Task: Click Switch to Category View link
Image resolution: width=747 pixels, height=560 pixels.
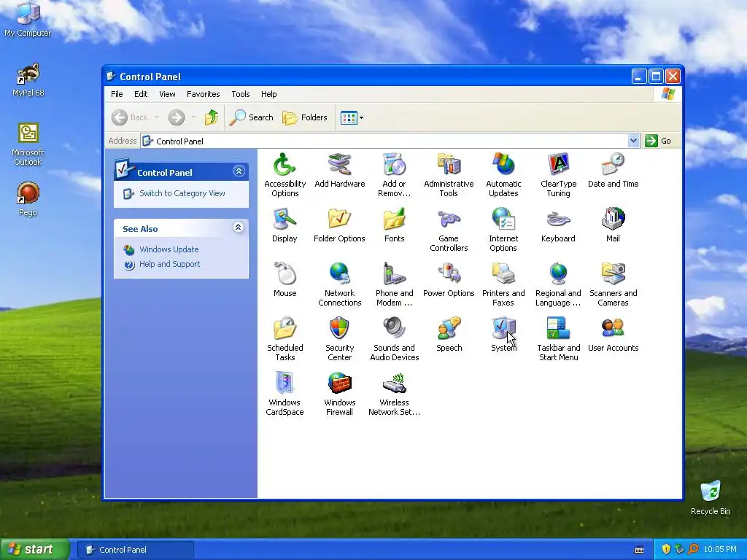Action: (182, 193)
